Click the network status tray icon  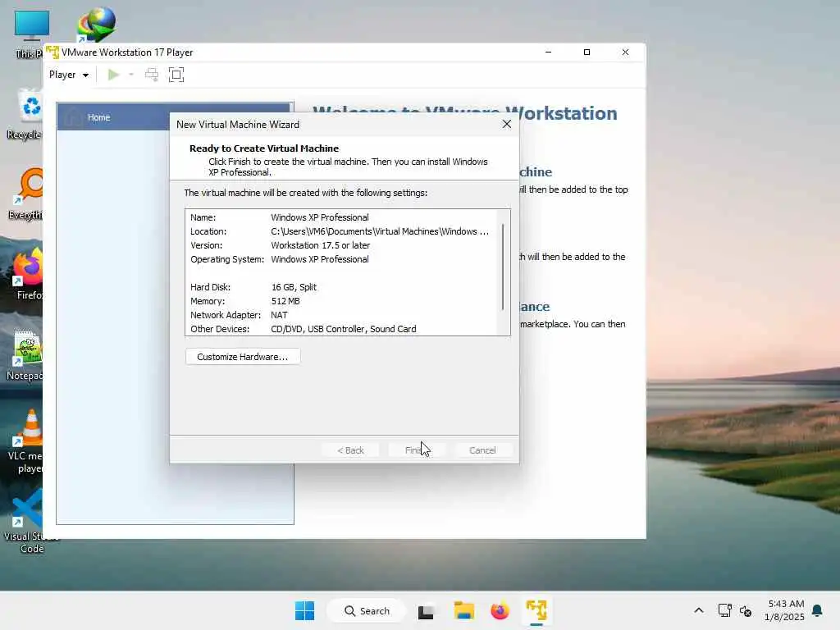724,610
